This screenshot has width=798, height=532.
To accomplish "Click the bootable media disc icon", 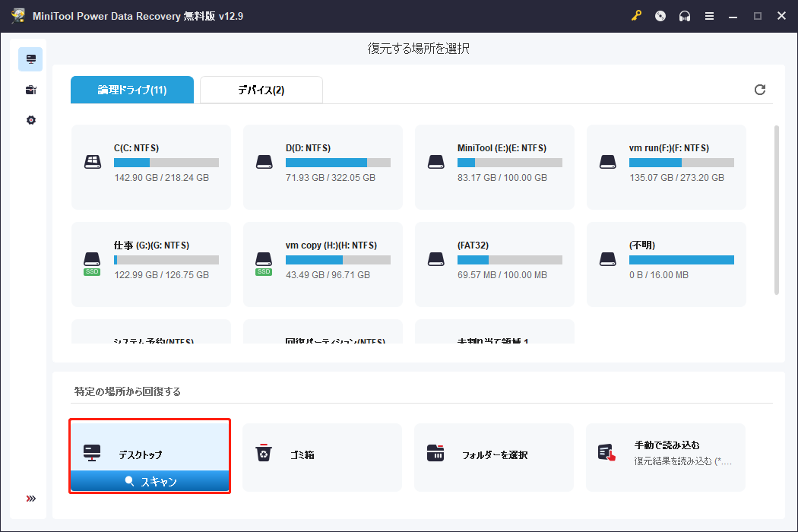I will point(660,16).
